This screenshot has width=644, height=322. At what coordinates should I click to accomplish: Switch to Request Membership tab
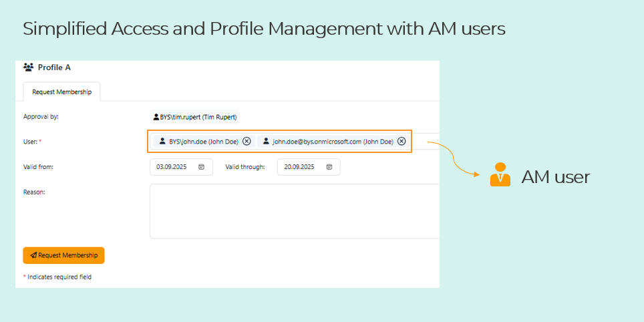(x=61, y=92)
